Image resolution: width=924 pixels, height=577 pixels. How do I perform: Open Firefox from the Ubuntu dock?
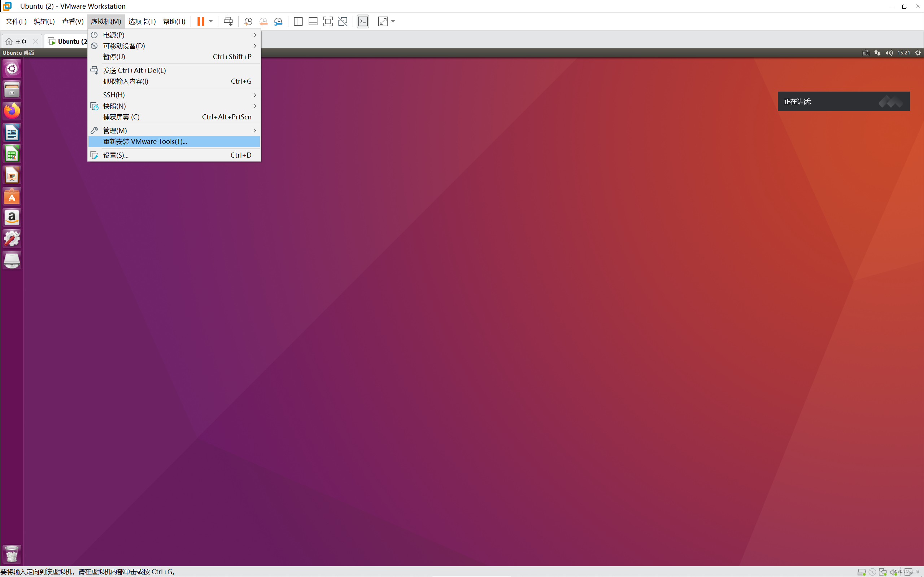12,111
